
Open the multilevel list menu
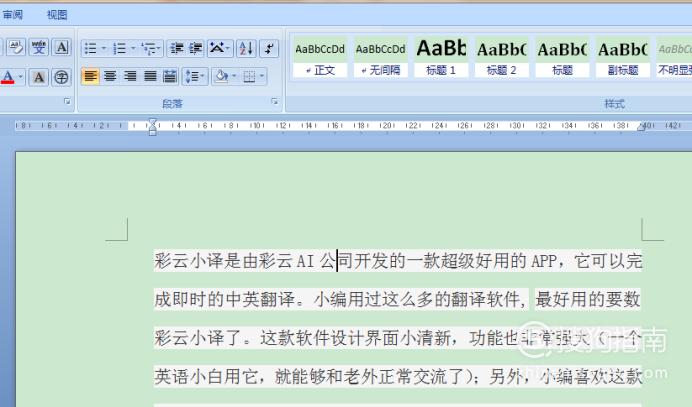tap(151, 48)
